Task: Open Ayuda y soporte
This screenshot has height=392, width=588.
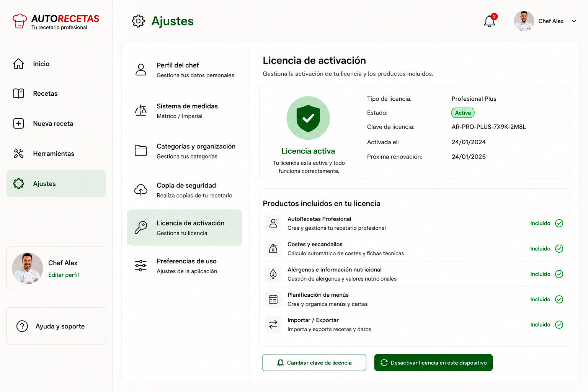Action: point(56,326)
